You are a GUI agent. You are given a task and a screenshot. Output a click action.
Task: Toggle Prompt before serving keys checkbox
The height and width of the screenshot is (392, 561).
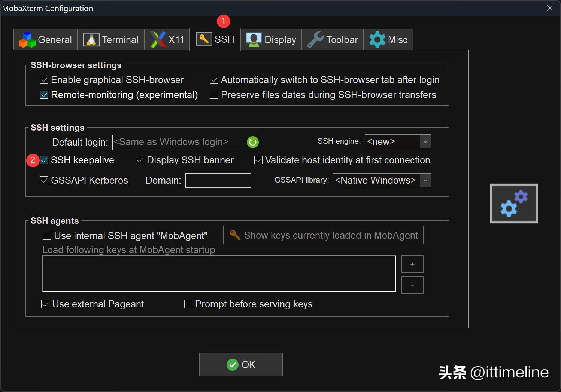188,304
